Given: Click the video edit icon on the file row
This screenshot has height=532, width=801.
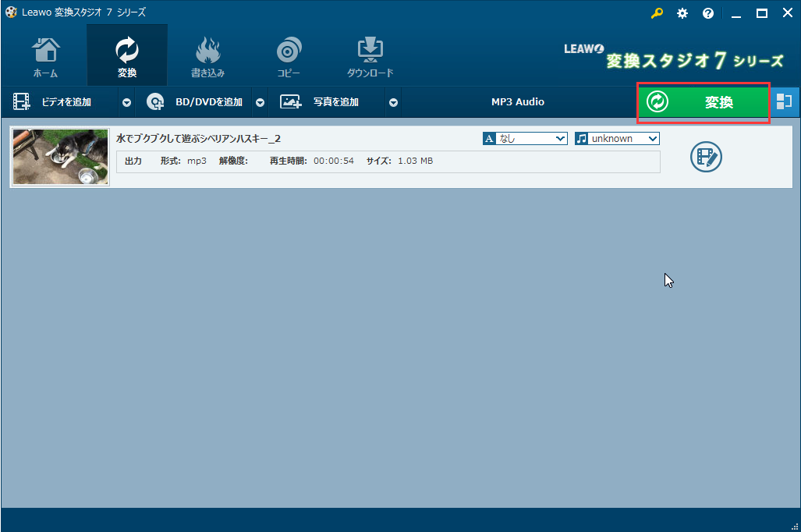Looking at the screenshot, I should [x=706, y=157].
